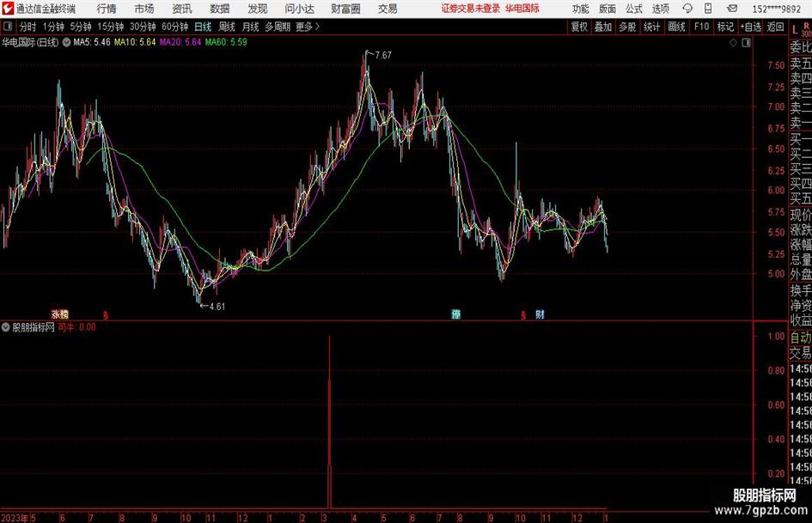The image size is (812, 523).
Task: Click the MA10: 5.64 indicator value
Action: [x=135, y=42]
